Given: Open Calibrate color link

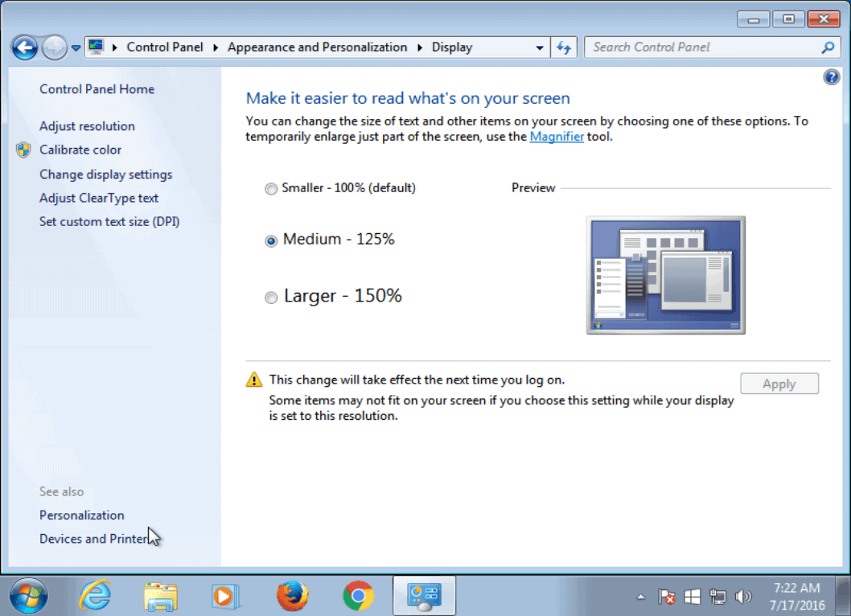Looking at the screenshot, I should [x=80, y=150].
